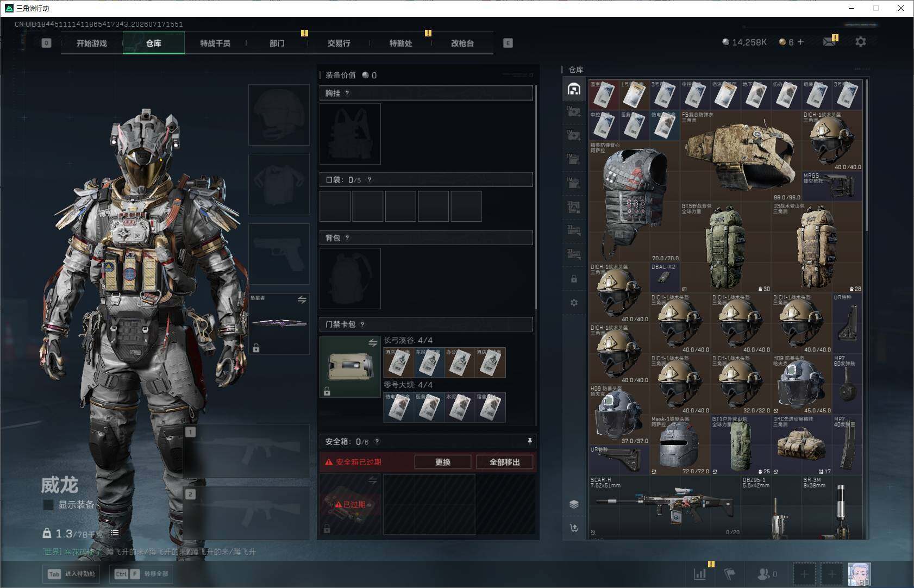Open the 特战干员 tab
914x588 pixels.
[215, 43]
